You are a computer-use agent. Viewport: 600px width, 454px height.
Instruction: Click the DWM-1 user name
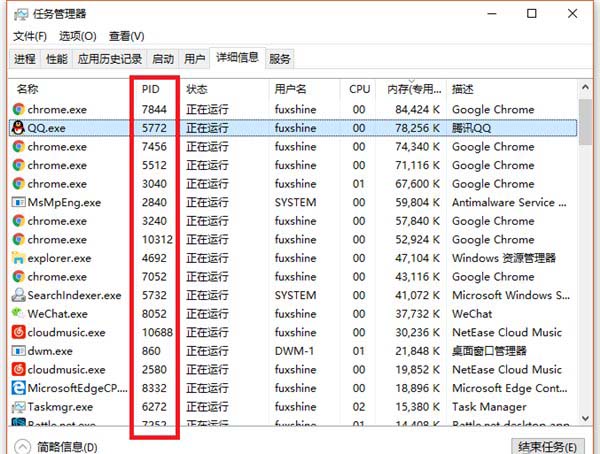pyautogui.click(x=294, y=351)
